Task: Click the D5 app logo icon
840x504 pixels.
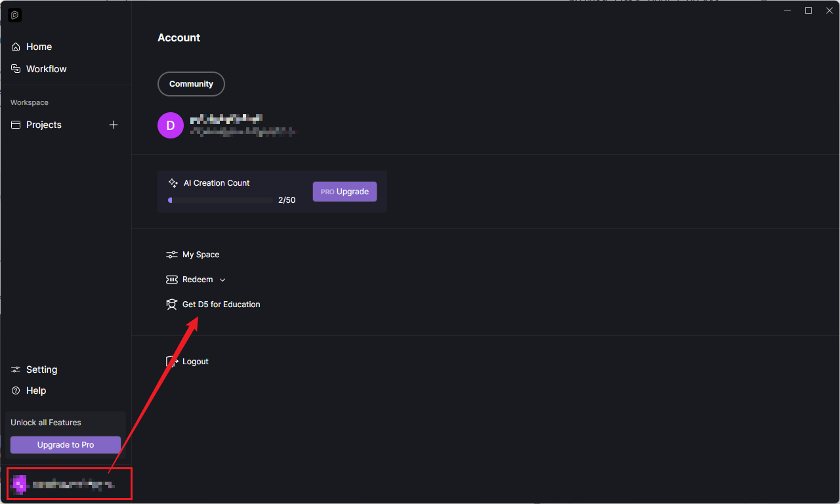Action: 15,14
